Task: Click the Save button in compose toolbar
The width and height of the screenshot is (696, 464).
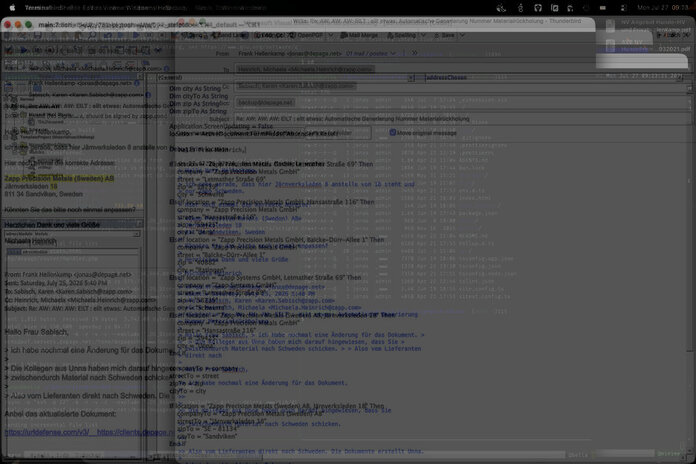Action: (x=445, y=35)
